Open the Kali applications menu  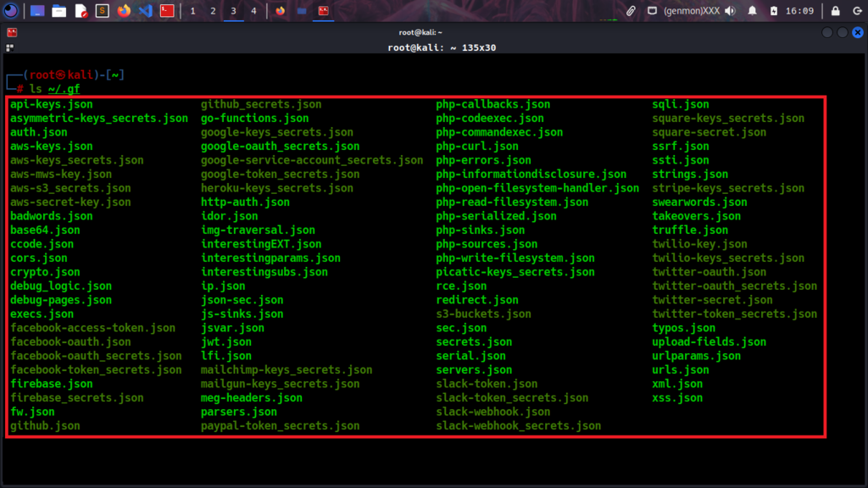[12, 11]
